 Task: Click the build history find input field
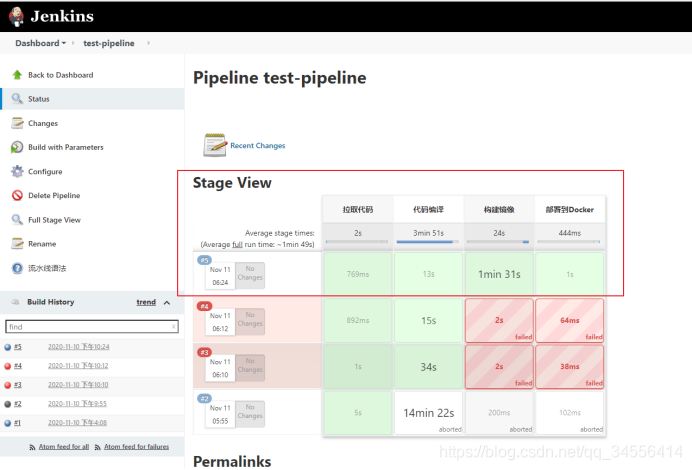coord(88,327)
